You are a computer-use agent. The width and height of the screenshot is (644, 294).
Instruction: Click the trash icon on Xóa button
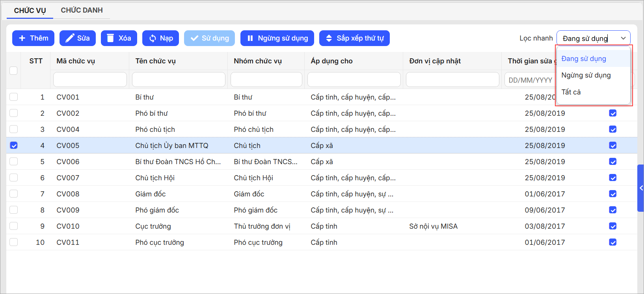click(110, 38)
